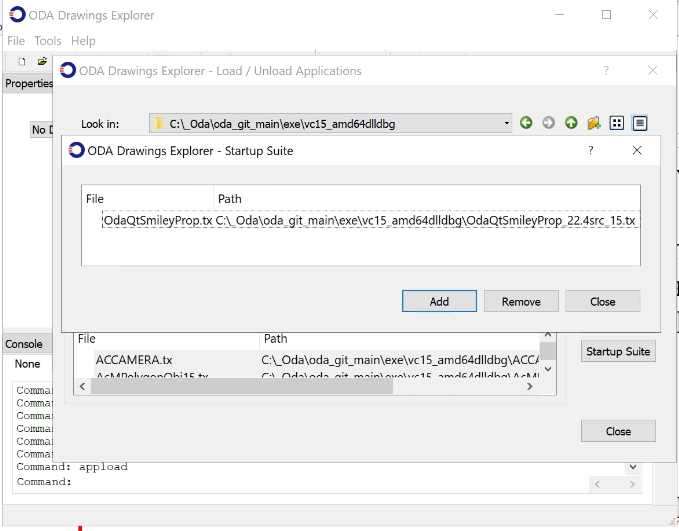This screenshot has width=679, height=531.
Task: Click the File column header in Startup Suite
Action: (147, 199)
